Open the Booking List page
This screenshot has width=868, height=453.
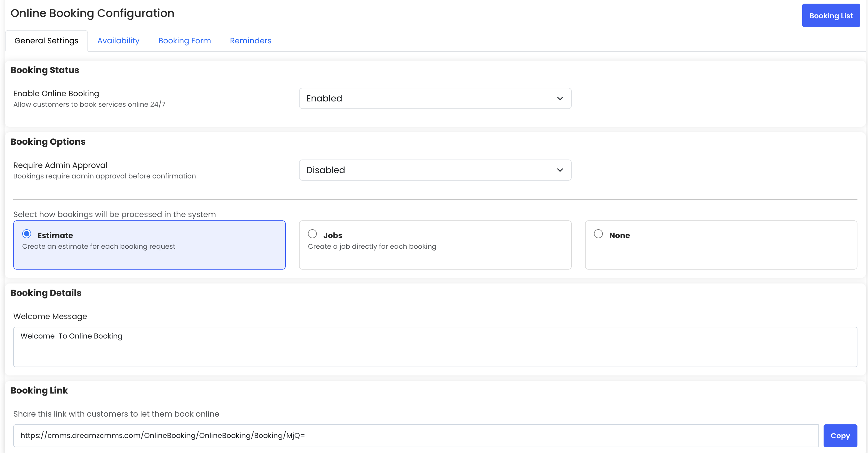(x=831, y=16)
